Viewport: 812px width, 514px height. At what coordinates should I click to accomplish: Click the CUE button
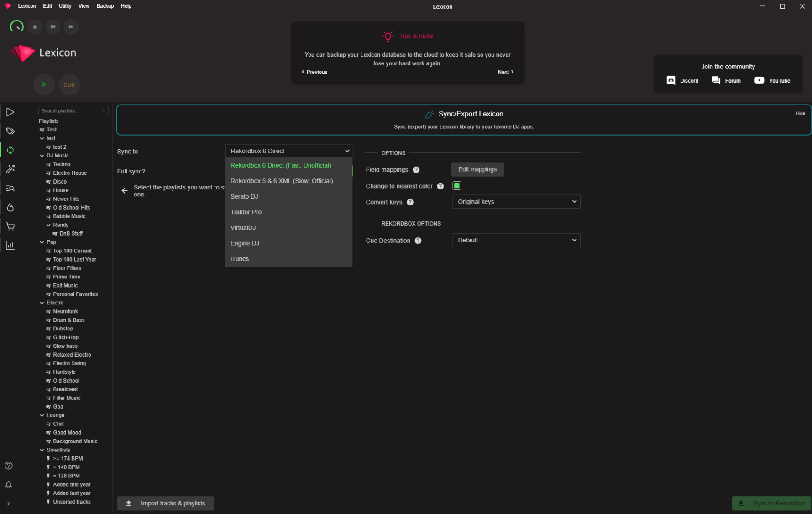(x=69, y=85)
